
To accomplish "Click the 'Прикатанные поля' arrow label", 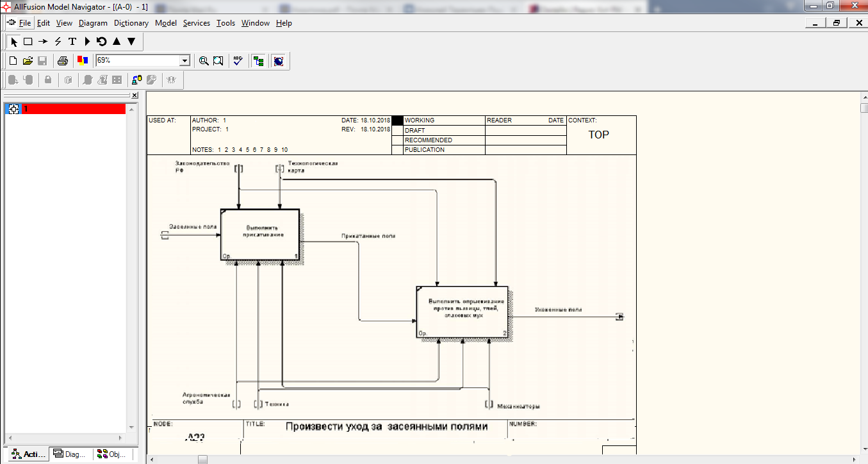I will point(368,236).
